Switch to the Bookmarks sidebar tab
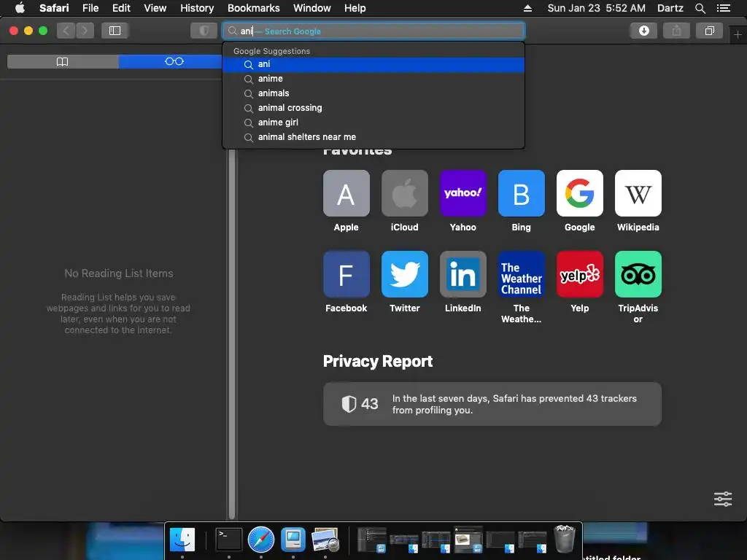This screenshot has width=747, height=560. pos(63,61)
